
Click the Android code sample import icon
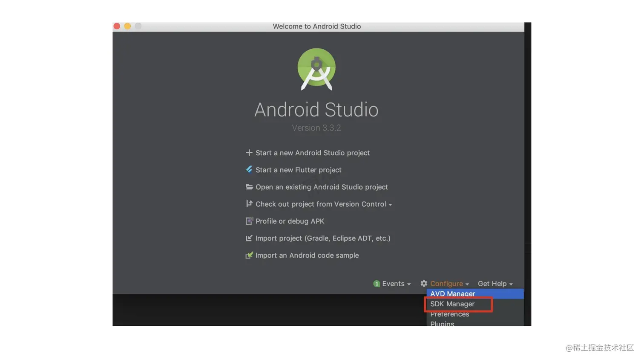(x=249, y=255)
